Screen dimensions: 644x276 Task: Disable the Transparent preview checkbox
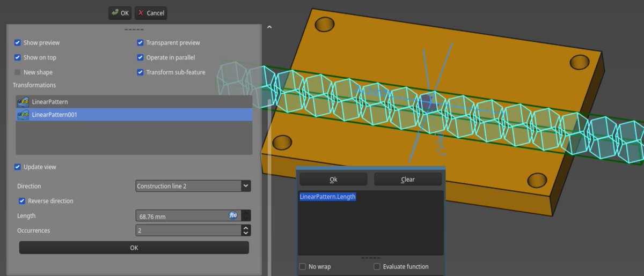tap(141, 43)
